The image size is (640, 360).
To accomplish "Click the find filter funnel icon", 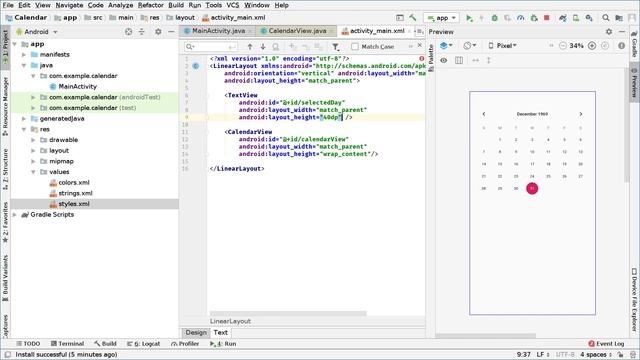I will [336, 47].
